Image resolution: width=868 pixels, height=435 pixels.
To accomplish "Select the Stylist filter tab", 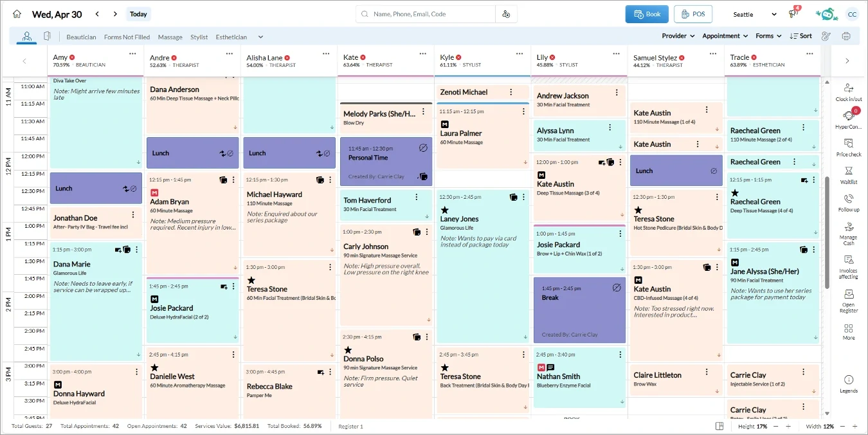I will (x=199, y=37).
